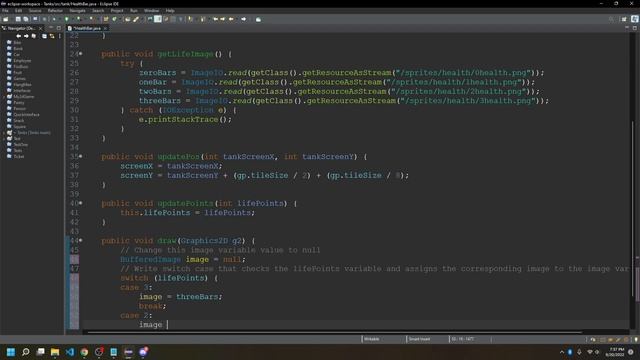Open the Edit menu
640x360 pixels.
18,11
